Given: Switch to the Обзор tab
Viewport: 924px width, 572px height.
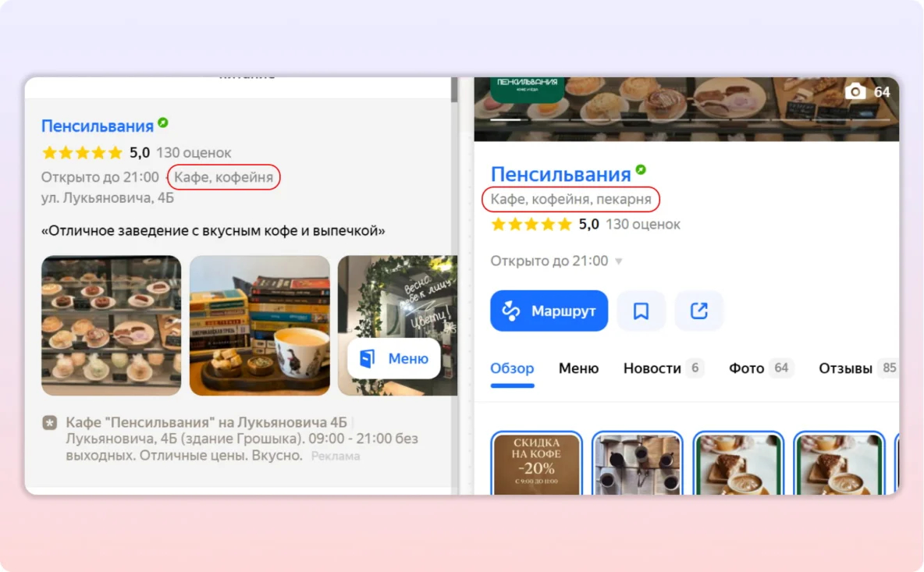Looking at the screenshot, I should pyautogui.click(x=512, y=368).
